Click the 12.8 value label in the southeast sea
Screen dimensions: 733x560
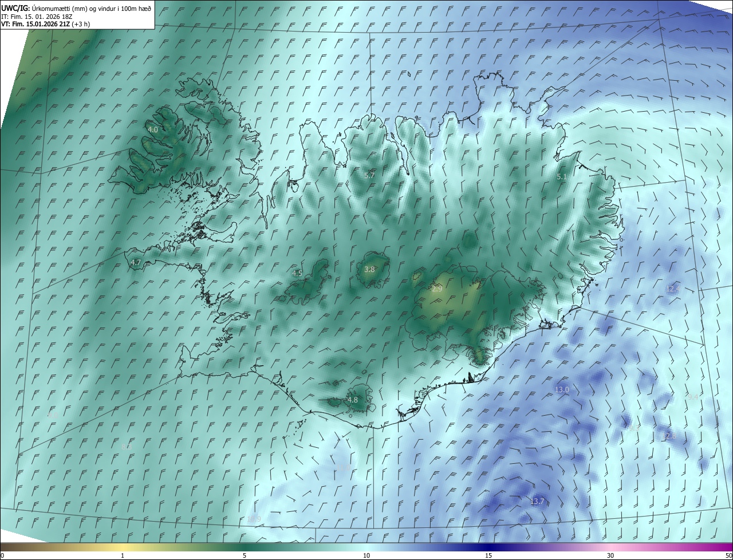[669, 436]
